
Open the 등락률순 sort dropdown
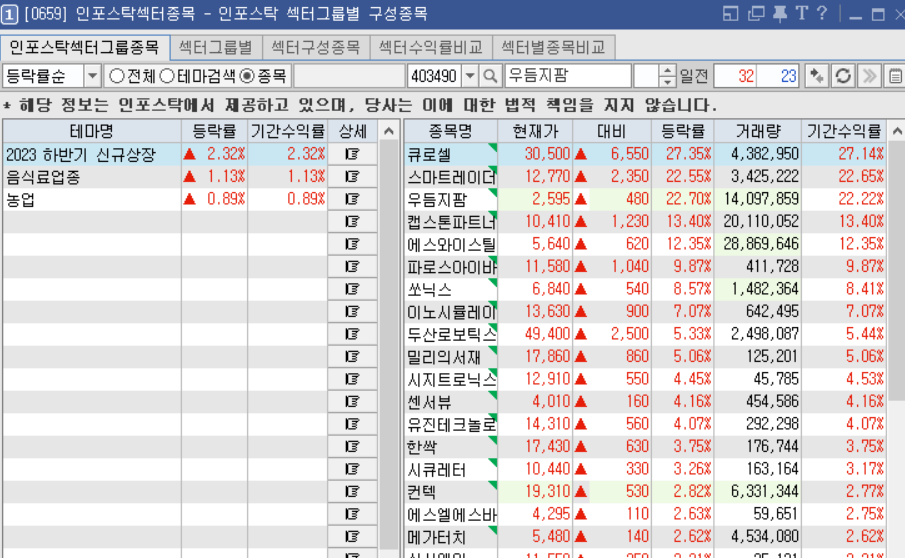pos(92,76)
